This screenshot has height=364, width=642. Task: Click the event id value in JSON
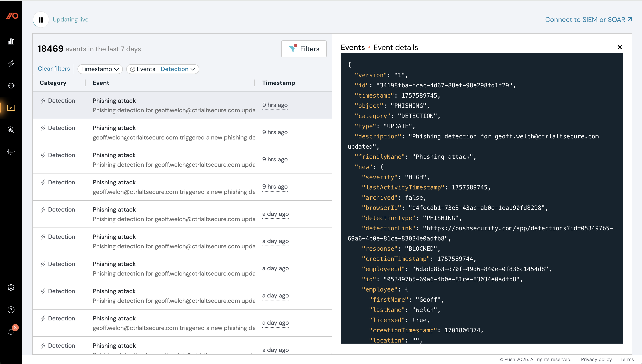[444, 85]
